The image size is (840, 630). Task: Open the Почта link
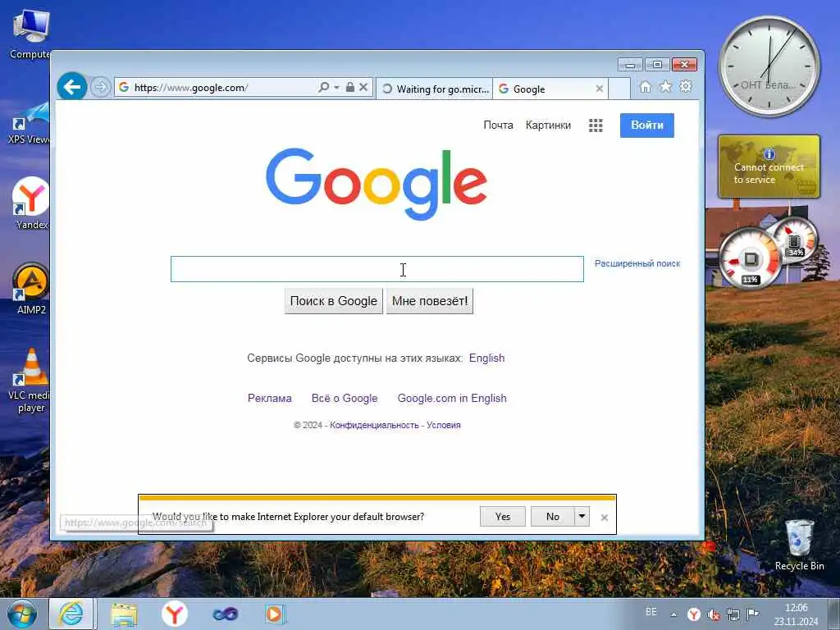click(x=498, y=125)
